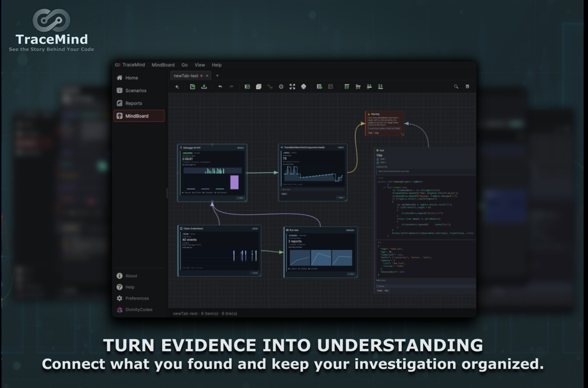Open Reports in the sidebar
Viewport: 588px width, 388px height.
[139, 103]
